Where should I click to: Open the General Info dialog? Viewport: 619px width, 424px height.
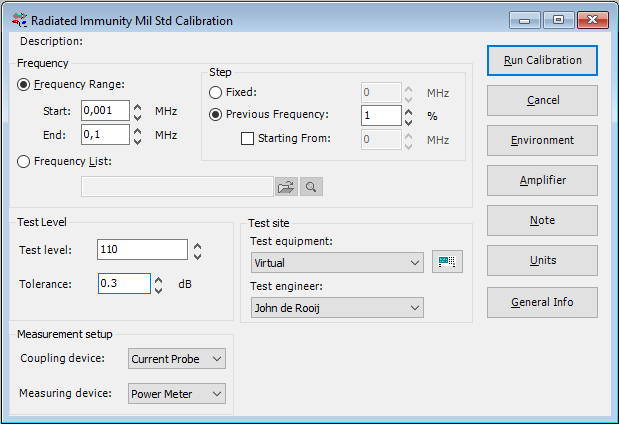coord(542,302)
